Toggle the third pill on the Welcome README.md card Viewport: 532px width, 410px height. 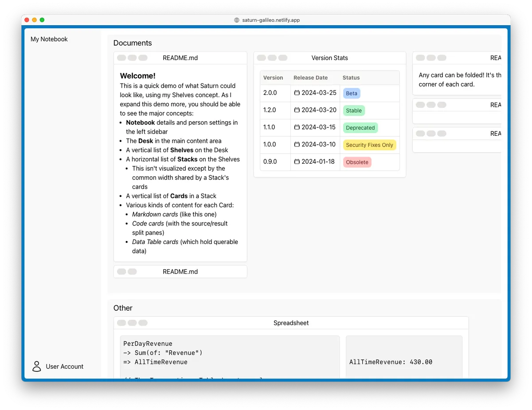pyautogui.click(x=143, y=58)
